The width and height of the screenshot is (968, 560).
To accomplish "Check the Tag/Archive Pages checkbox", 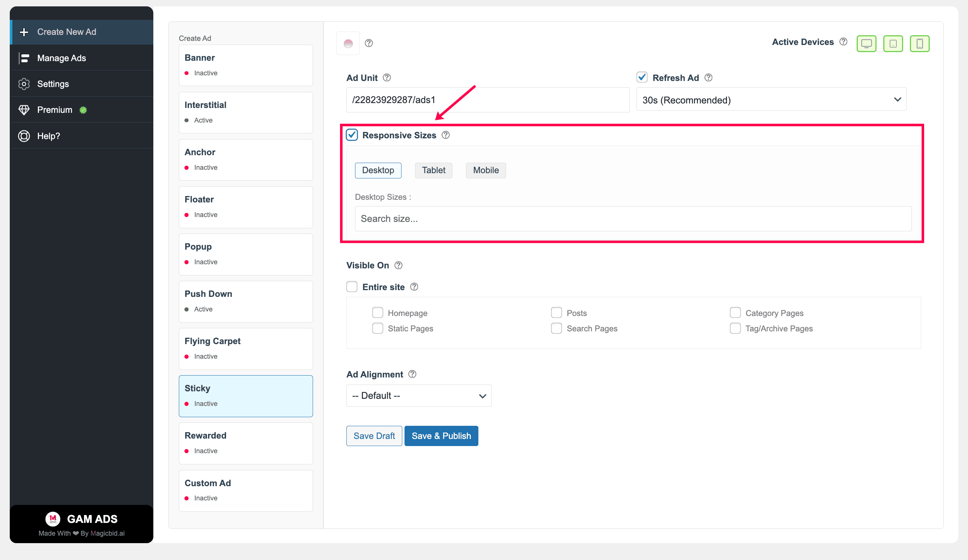I will pyautogui.click(x=735, y=328).
